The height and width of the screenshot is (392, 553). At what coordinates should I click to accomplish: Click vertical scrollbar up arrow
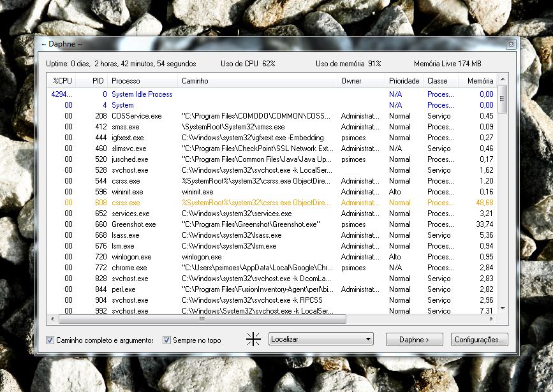point(503,79)
